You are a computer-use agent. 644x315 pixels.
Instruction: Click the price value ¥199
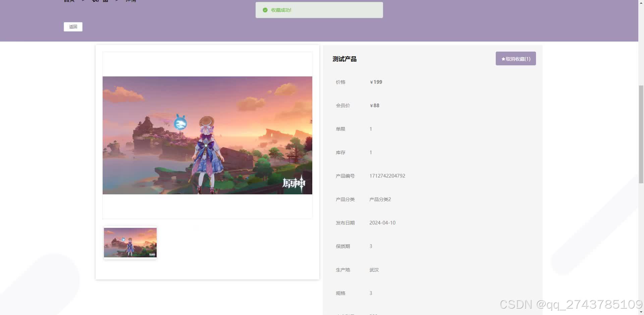coord(376,82)
